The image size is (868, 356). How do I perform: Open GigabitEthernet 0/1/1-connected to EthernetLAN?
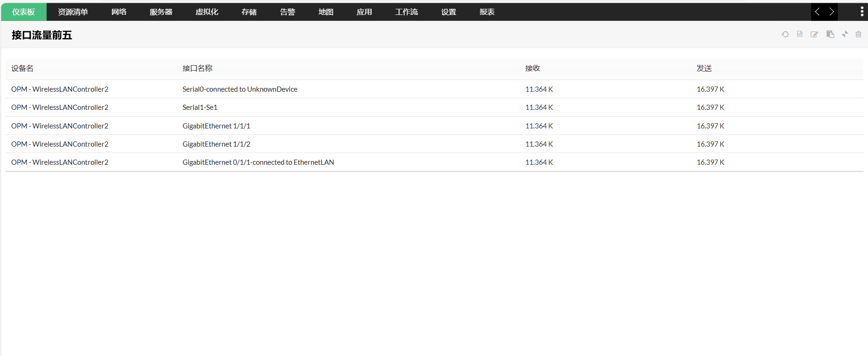[x=258, y=162]
